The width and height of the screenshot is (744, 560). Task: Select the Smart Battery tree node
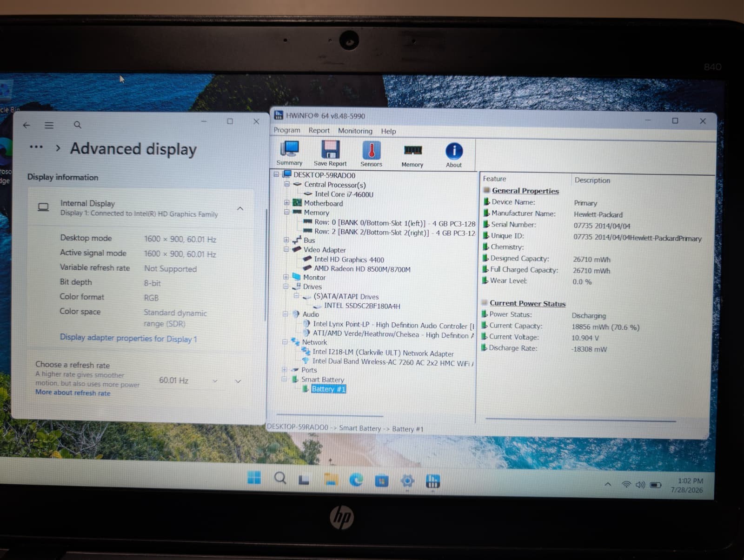pyautogui.click(x=323, y=380)
